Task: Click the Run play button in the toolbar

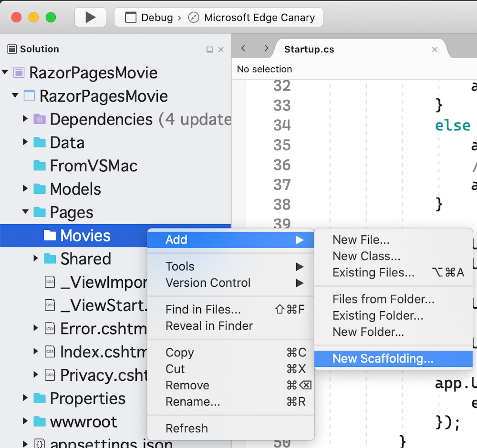Action: (90, 17)
